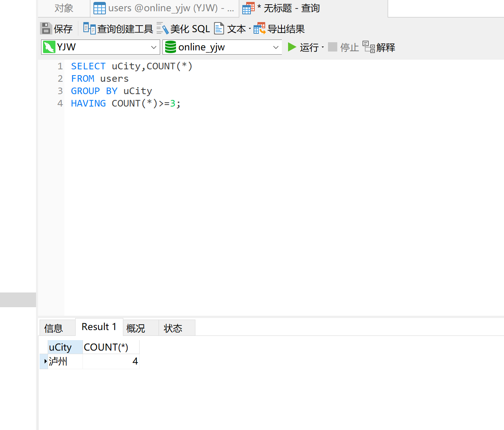
Task: Click the 保存 label text
Action: tap(63, 29)
